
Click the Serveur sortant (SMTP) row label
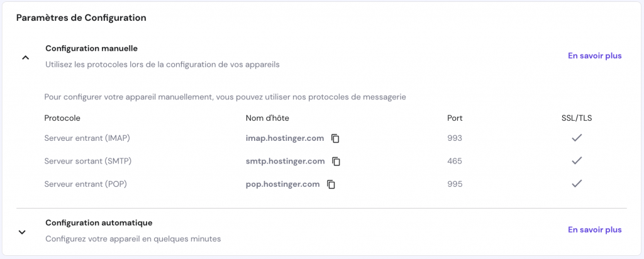point(87,161)
